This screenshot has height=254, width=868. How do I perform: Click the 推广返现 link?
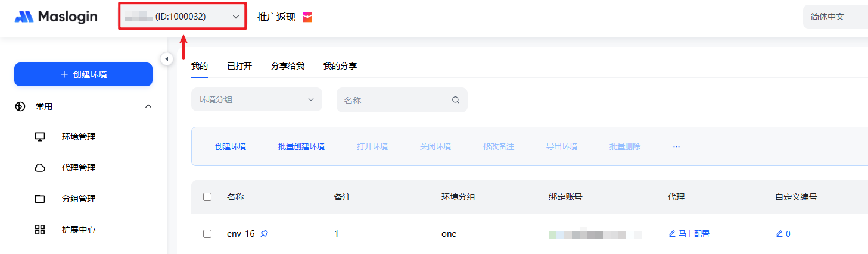coord(276,17)
